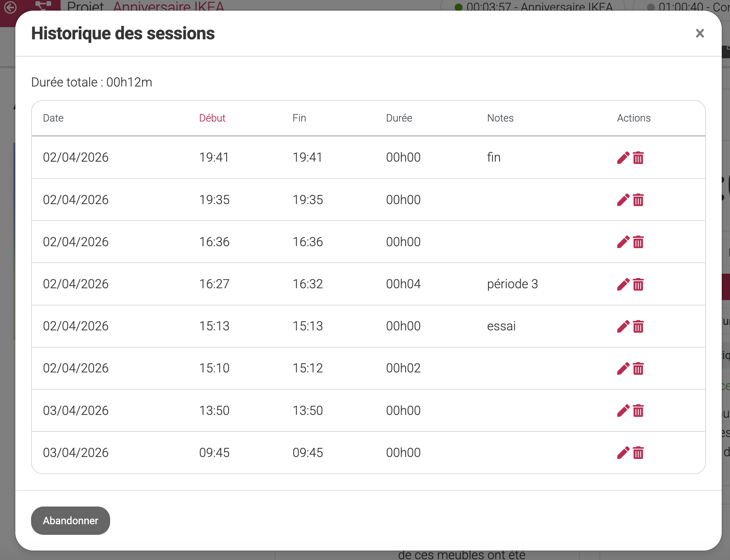Delete the 16:36 session entry

638,242
